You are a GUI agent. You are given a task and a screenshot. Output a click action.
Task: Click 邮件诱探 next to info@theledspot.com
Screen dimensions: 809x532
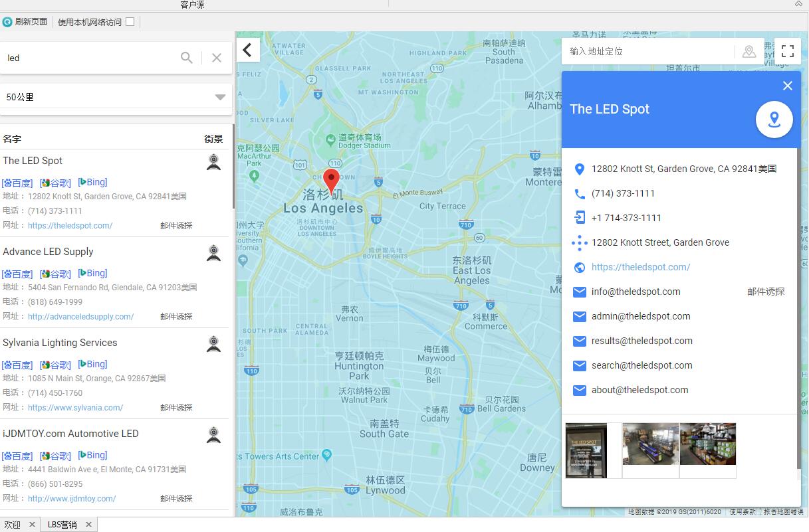766,292
